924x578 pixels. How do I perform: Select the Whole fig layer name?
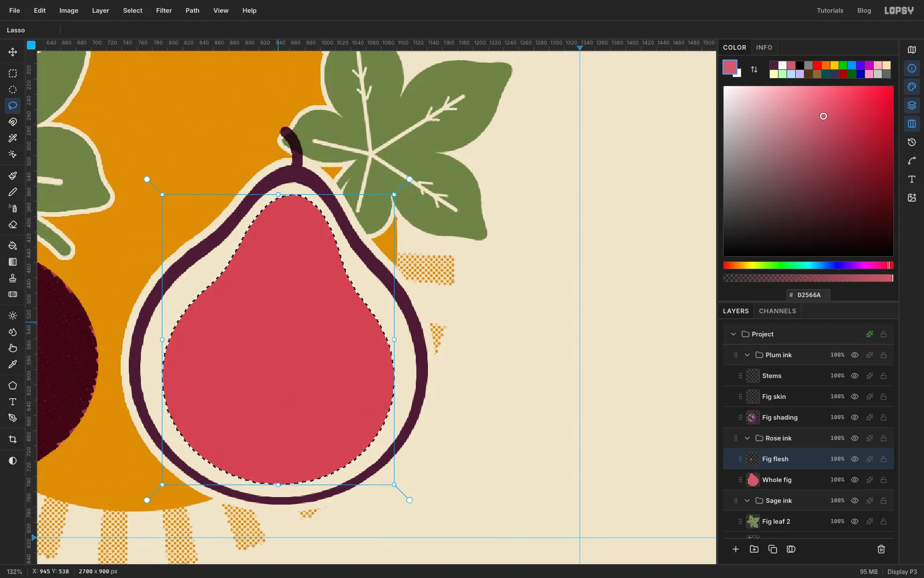(x=777, y=480)
